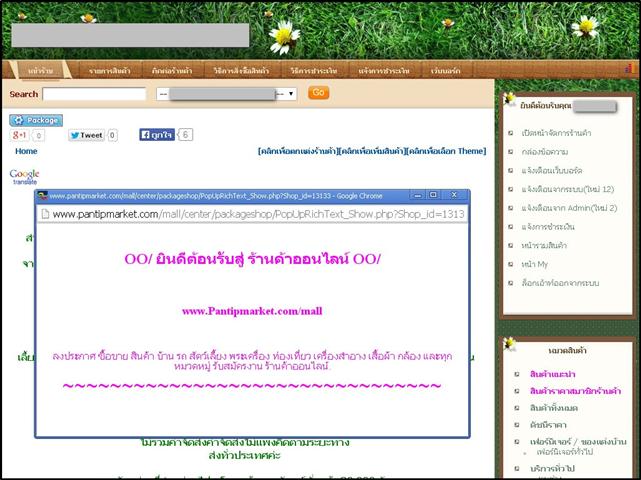Click the Facebook like button
This screenshot has height=480, width=641.
157,135
